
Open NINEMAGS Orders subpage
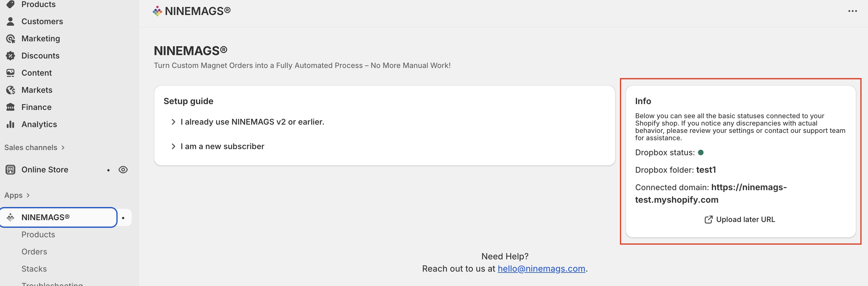click(x=34, y=252)
